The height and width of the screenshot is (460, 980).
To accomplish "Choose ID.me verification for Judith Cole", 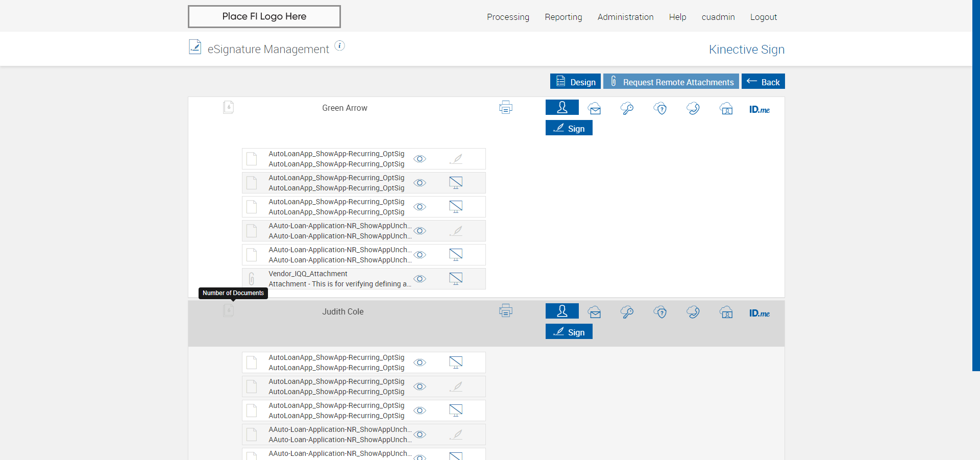I will [x=759, y=313].
